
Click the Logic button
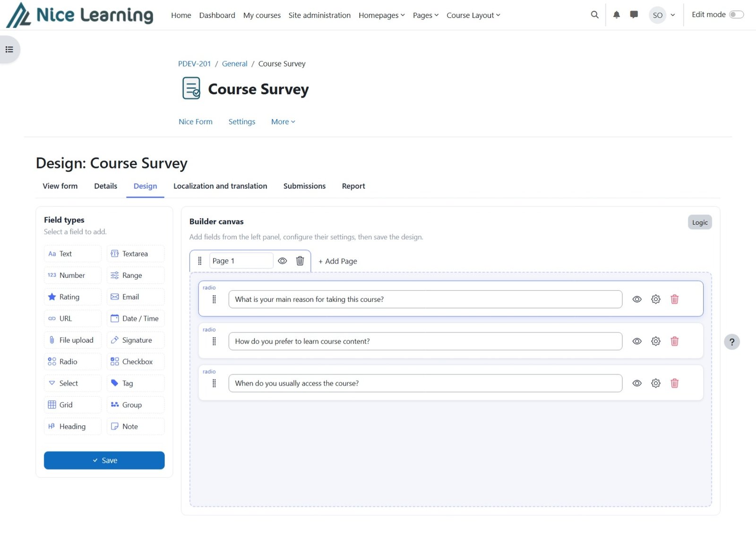700,222
